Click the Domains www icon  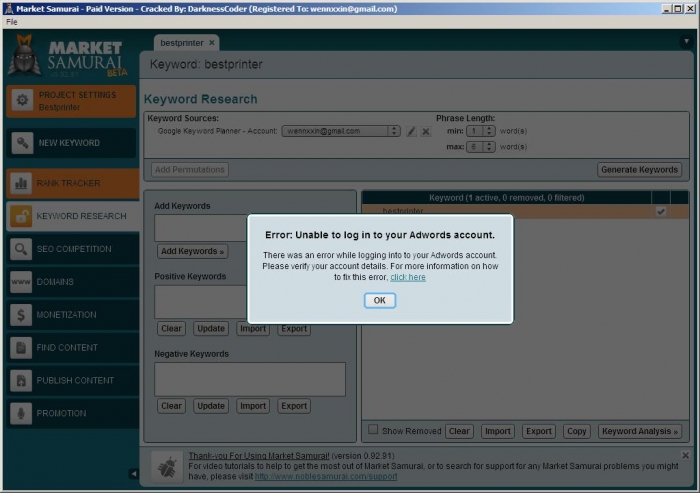pyautogui.click(x=21, y=282)
